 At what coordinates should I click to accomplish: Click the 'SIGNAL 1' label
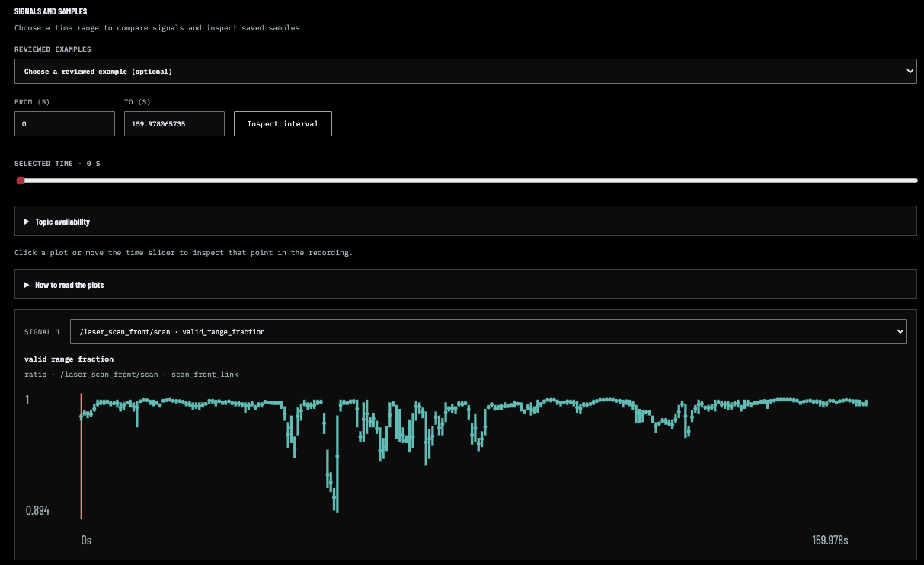click(42, 332)
